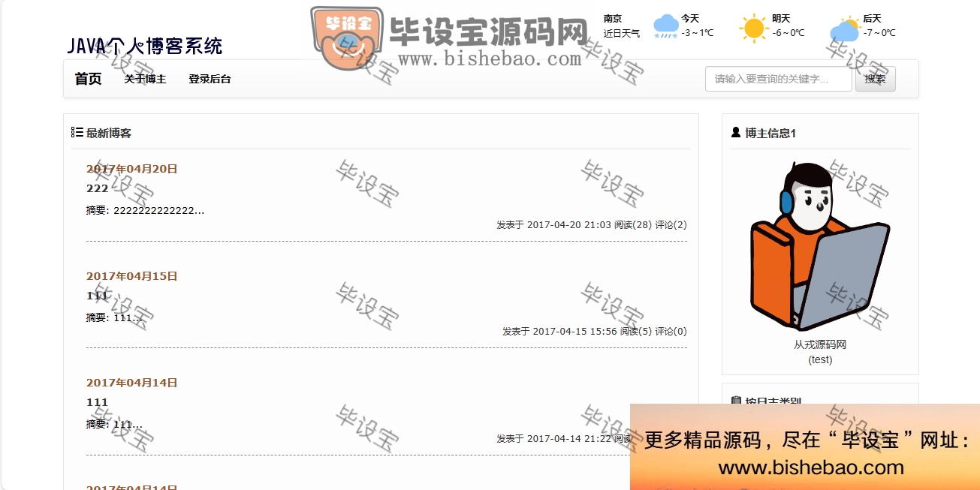Click the 摘要: 111... summary under 2017年04月15日

pos(114,317)
